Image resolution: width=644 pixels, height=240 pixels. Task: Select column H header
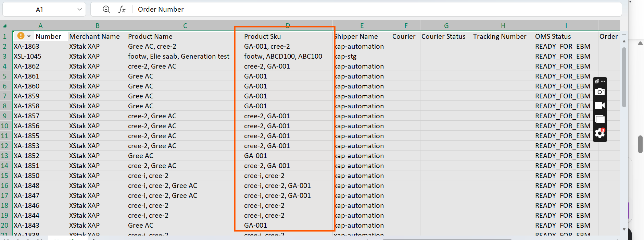[x=503, y=26]
